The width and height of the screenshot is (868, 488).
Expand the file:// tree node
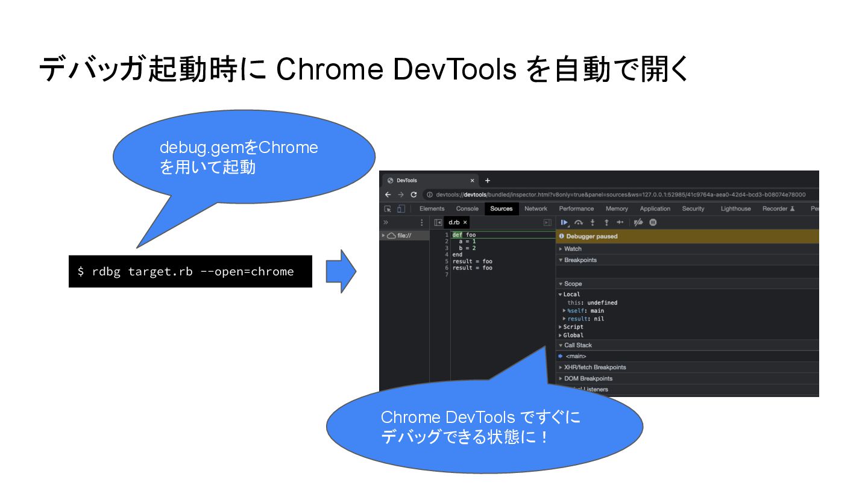pyautogui.click(x=383, y=235)
